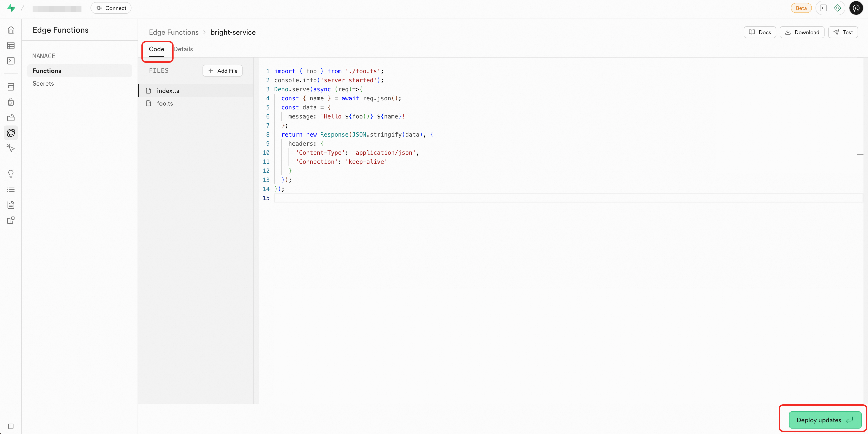The height and width of the screenshot is (434, 868).
Task: Toggle the sidebar collapse control at bottom
Action: (x=11, y=426)
